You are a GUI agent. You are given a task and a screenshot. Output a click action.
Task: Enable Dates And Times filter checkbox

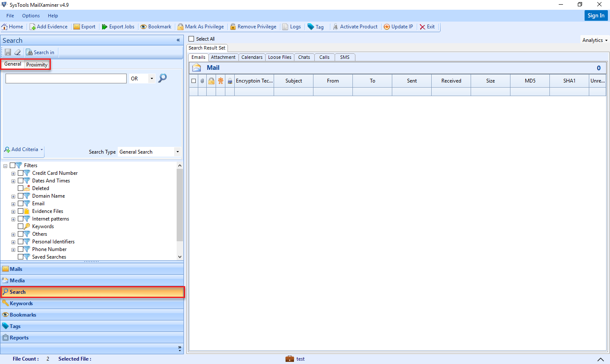coord(20,180)
